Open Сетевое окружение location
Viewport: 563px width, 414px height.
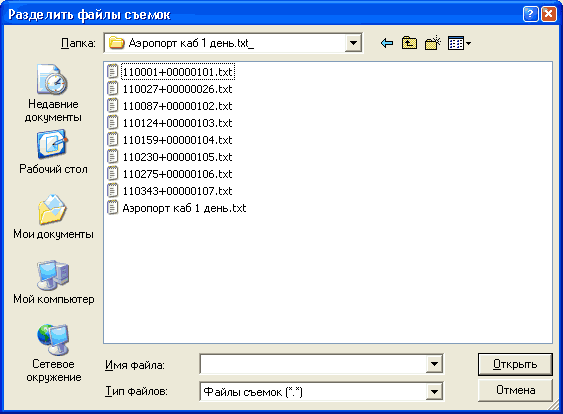pyautogui.click(x=53, y=353)
